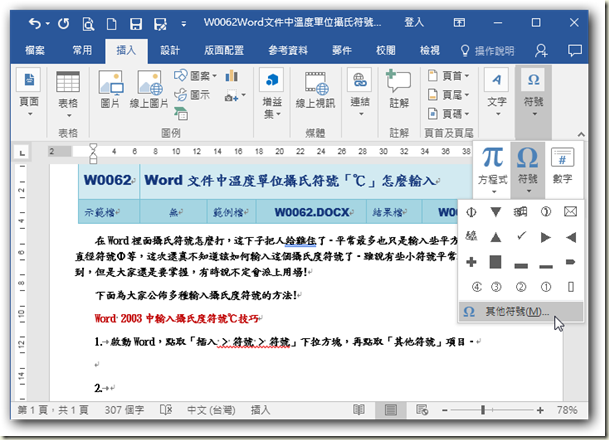Insert 線上視訊 online video
Viewport: 609px width, 440px height.
315,90
